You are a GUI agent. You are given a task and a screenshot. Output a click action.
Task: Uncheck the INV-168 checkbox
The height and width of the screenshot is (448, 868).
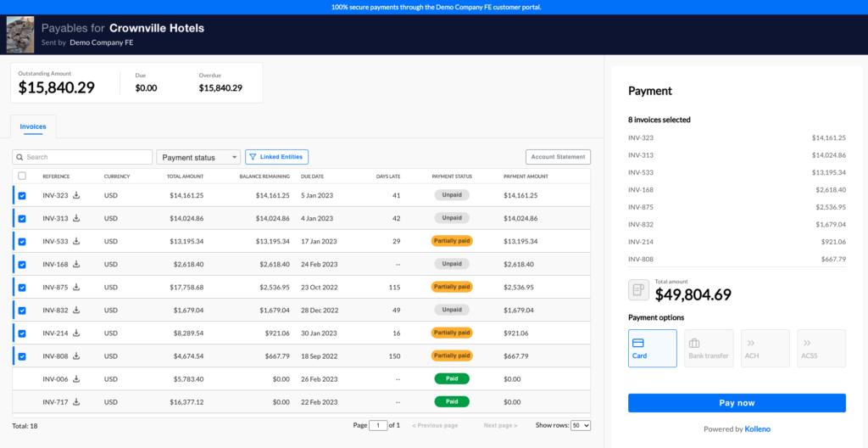[22, 265]
